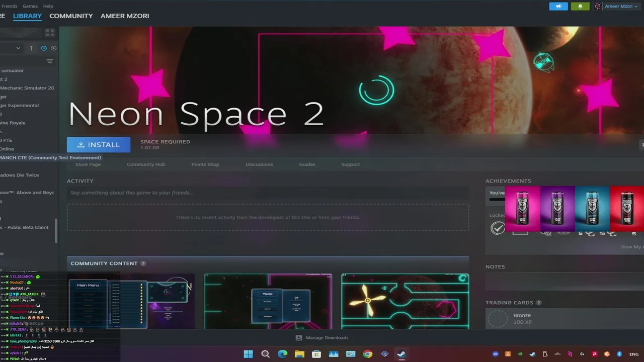Click the checkmark locked achievement icon
The height and width of the screenshot is (362, 644).
pos(498,228)
